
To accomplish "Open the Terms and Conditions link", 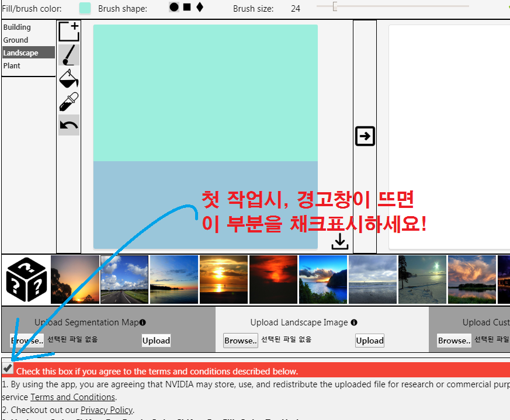I will (x=73, y=397).
